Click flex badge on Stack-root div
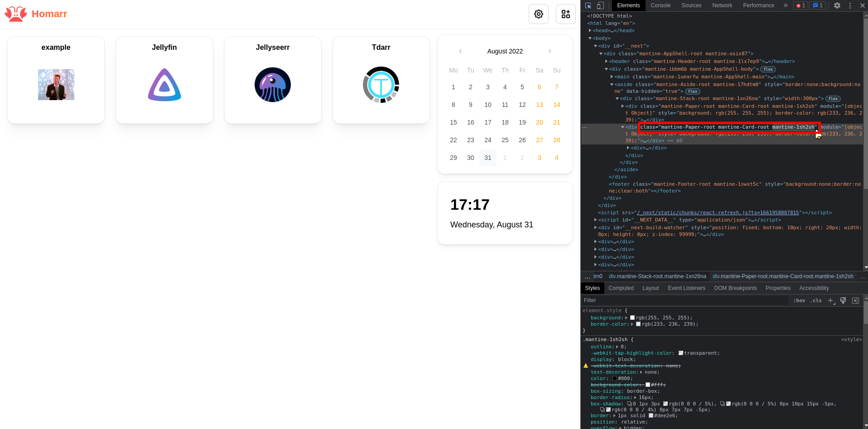Viewport: 868px width, 429px height. (x=833, y=99)
